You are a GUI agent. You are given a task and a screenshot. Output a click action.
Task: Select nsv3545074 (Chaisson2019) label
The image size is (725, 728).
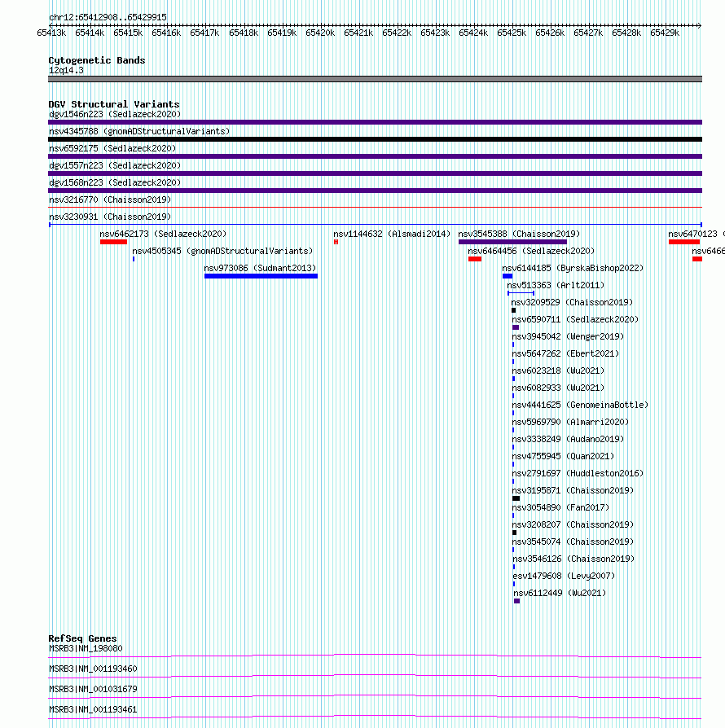click(573, 542)
